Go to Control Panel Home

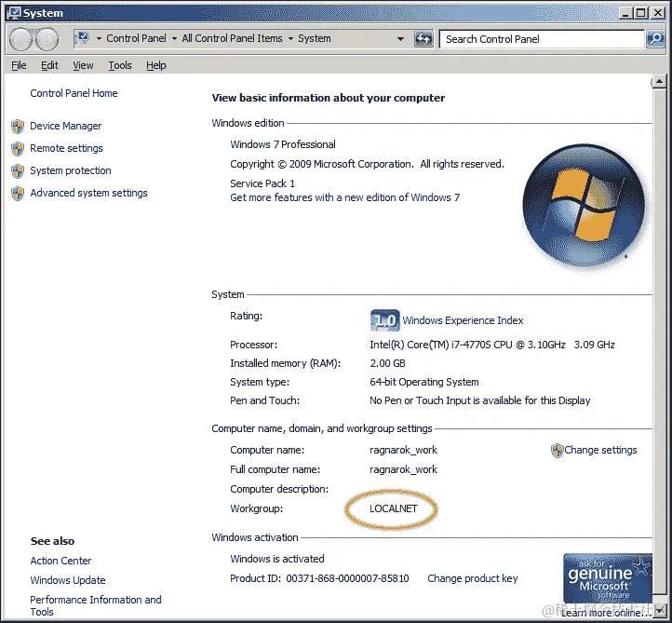pos(74,93)
